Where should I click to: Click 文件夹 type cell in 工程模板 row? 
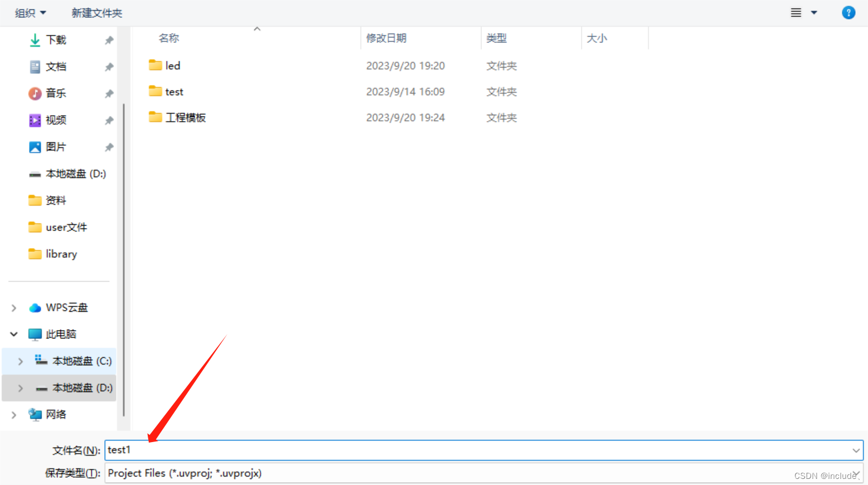coord(502,118)
